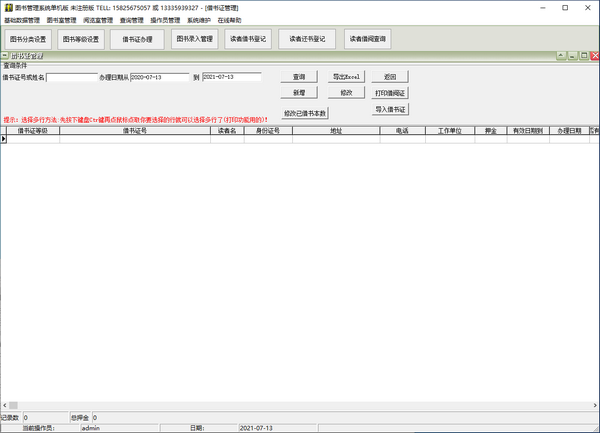
Task: Open 借书证办理 from the toolbar
Action: pos(137,39)
